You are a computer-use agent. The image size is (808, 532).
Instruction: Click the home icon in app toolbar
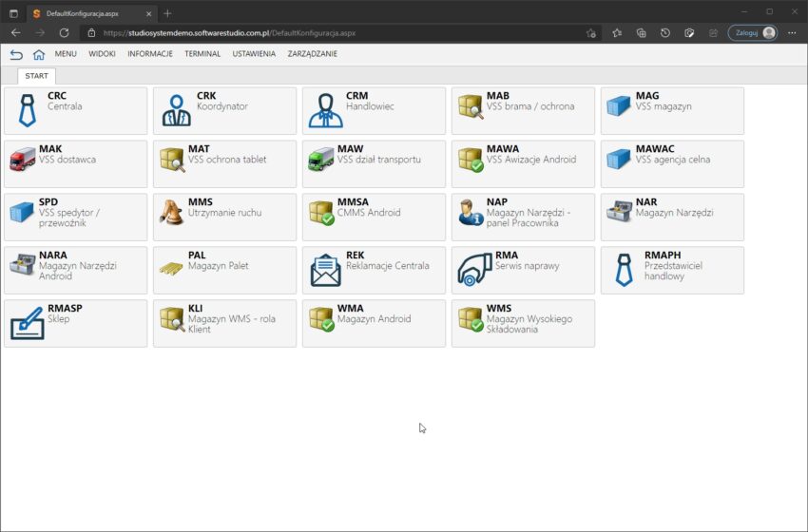39,54
